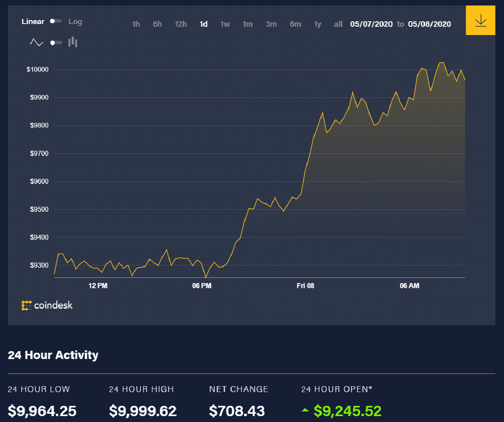This screenshot has height=422, width=504.
Task: Choose the Log scale label
Action: pos(75,22)
